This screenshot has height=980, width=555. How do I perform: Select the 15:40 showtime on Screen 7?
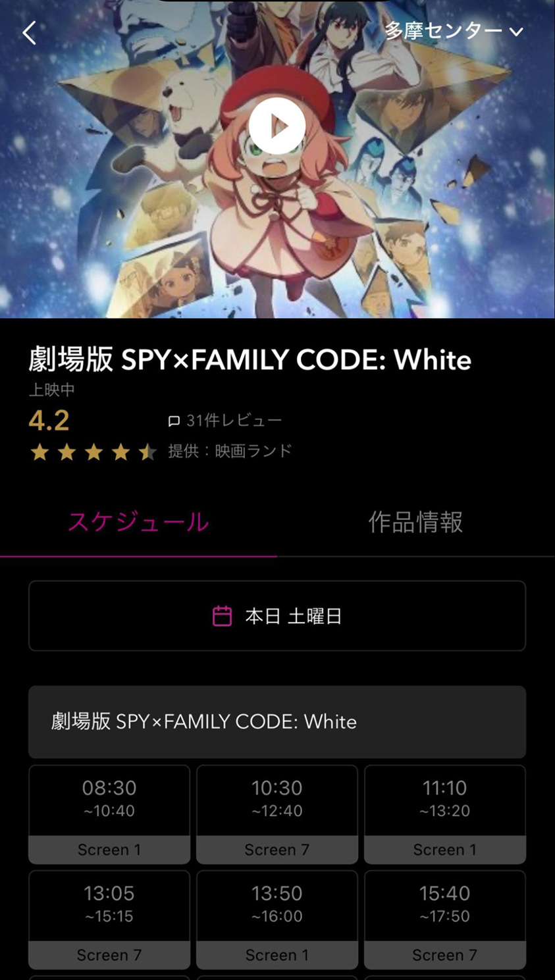coord(445,919)
